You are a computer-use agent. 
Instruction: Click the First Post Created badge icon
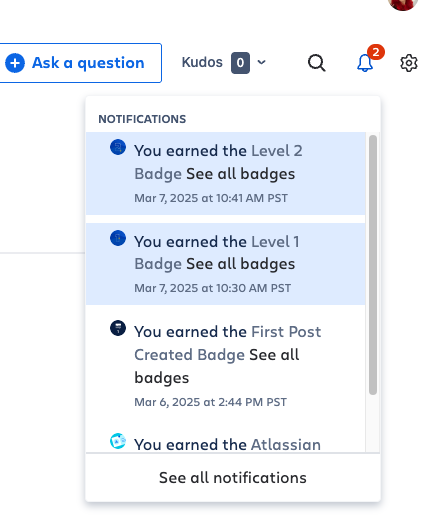[x=118, y=328]
